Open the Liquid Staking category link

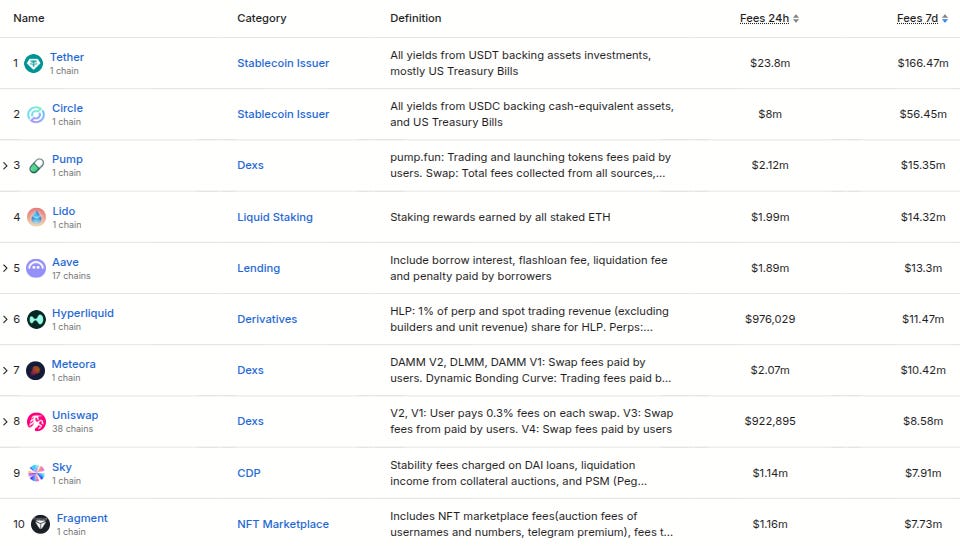tap(275, 217)
